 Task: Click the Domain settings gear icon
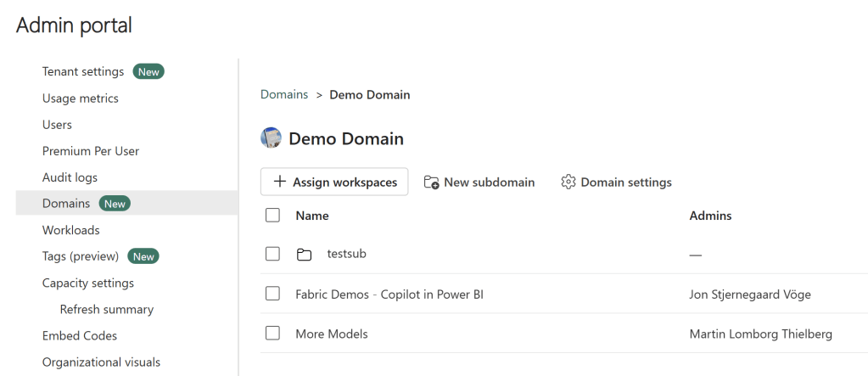tap(568, 182)
